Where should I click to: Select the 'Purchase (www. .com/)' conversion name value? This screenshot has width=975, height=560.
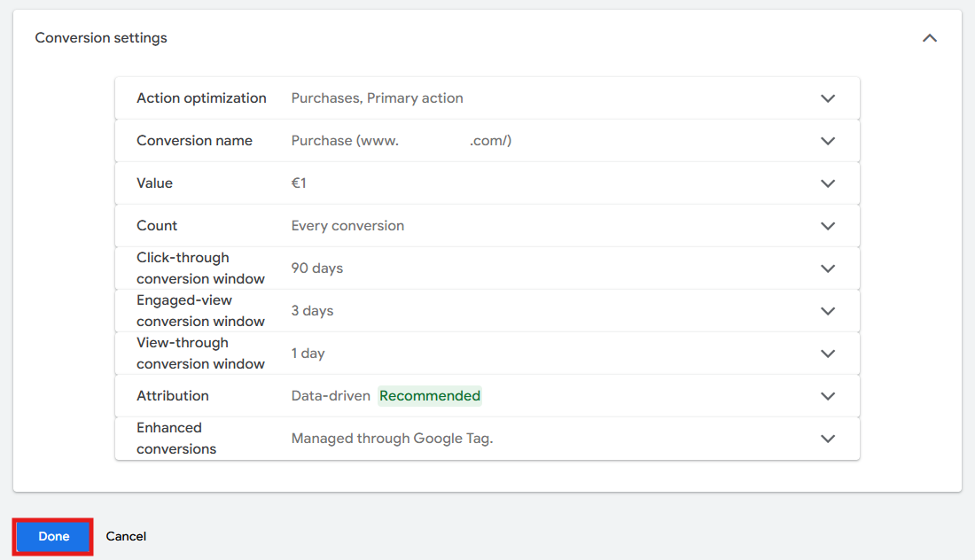[x=401, y=141]
